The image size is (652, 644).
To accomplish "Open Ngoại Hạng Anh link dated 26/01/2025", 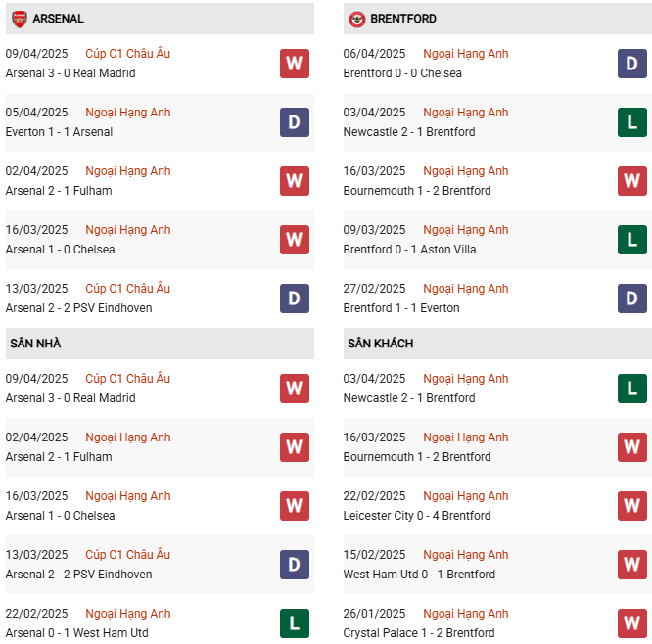I will coord(465,614).
